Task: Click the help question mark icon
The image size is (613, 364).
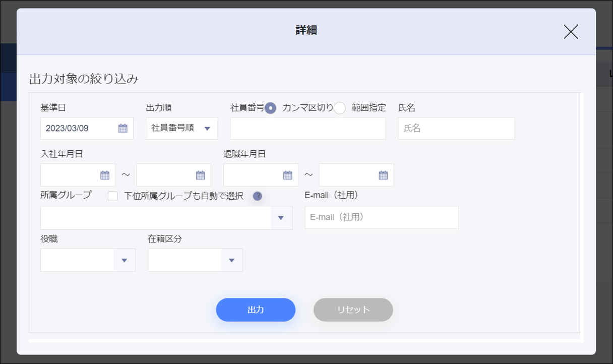Action: tap(258, 196)
